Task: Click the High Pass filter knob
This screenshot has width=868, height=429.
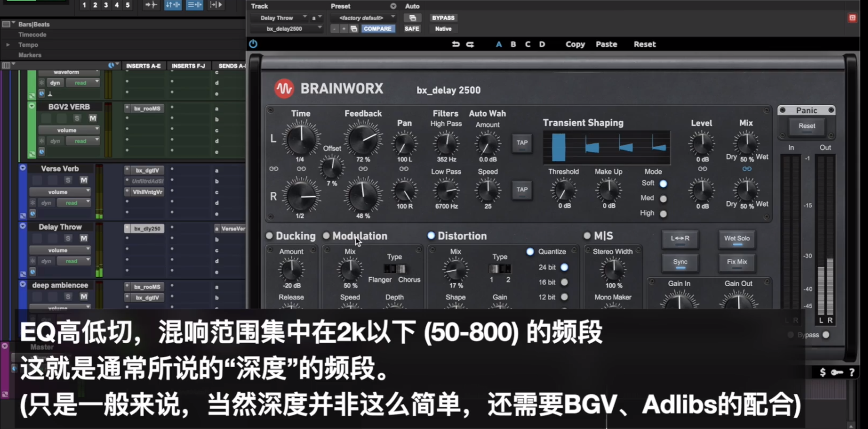Action: pyautogui.click(x=446, y=143)
